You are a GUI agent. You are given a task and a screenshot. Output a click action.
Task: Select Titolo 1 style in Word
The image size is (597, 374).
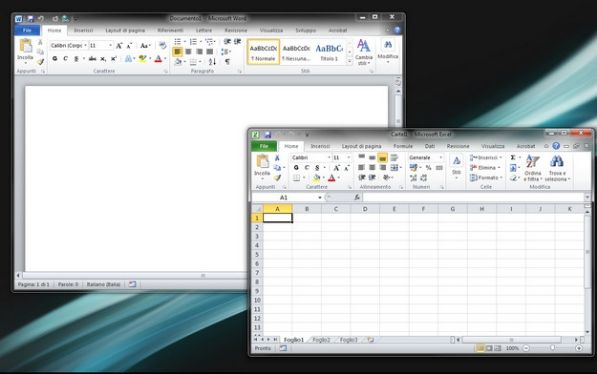click(x=329, y=51)
